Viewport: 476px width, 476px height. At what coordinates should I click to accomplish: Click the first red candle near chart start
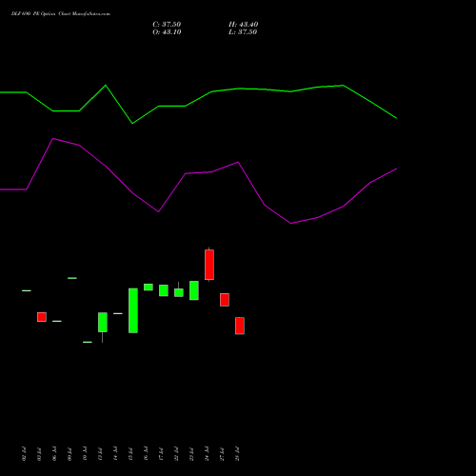42,317
